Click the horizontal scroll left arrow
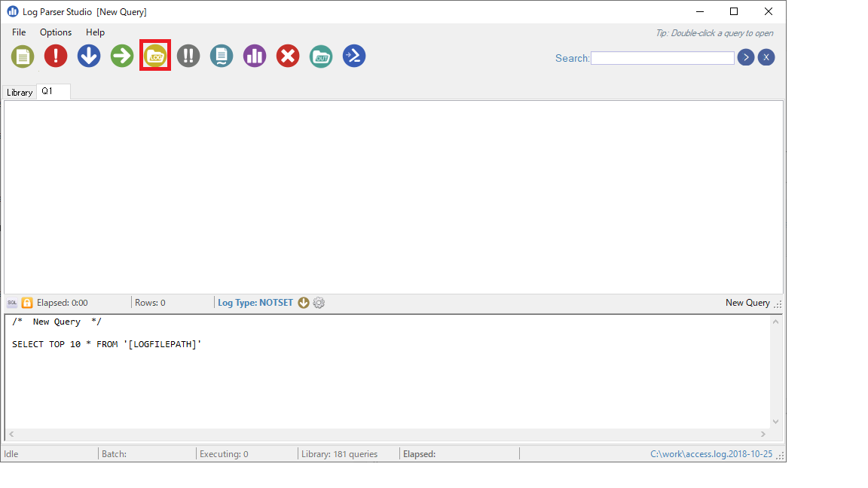Viewport: 868px width, 488px height. point(11,435)
